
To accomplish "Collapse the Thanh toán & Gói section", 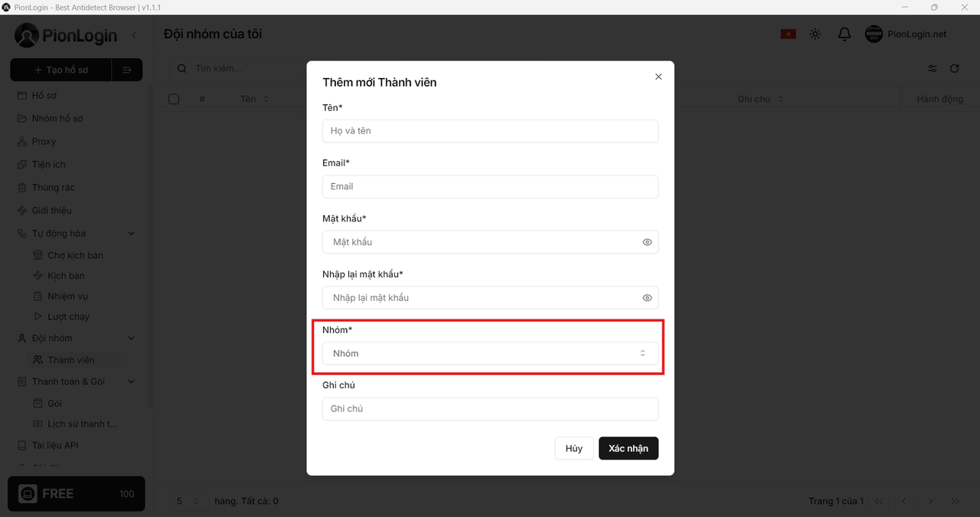I will click(131, 381).
